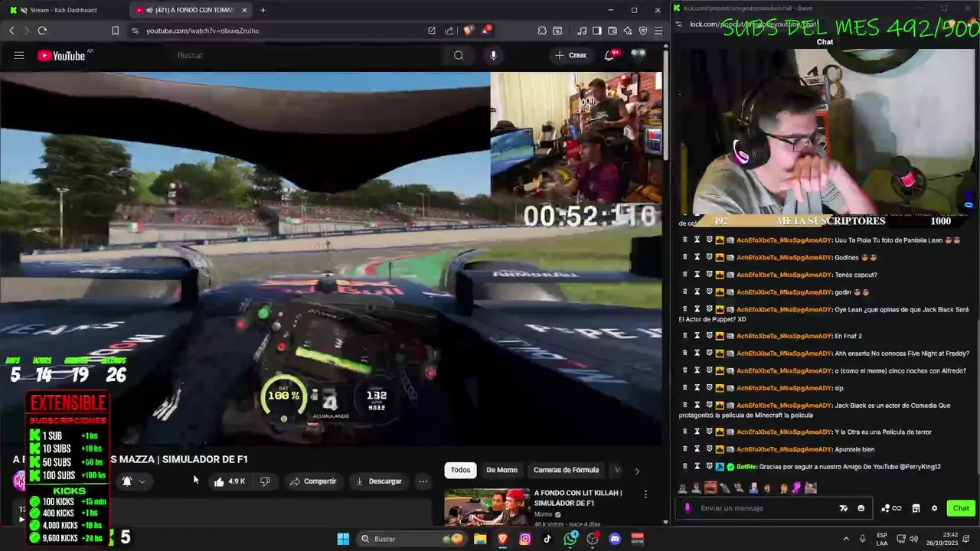Toggle the Brave sidebar panel
This screenshot has width=980, height=551.
597,31
